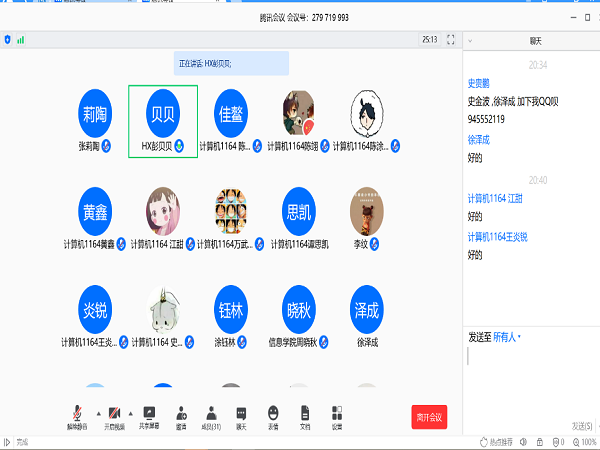Click sender name 史贵鹏 in chat
The width and height of the screenshot is (600, 450).
tap(478, 83)
